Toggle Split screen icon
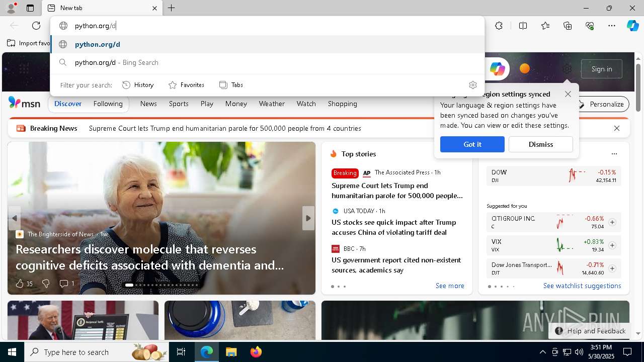Viewport: 644px width, 362px height. (523, 26)
